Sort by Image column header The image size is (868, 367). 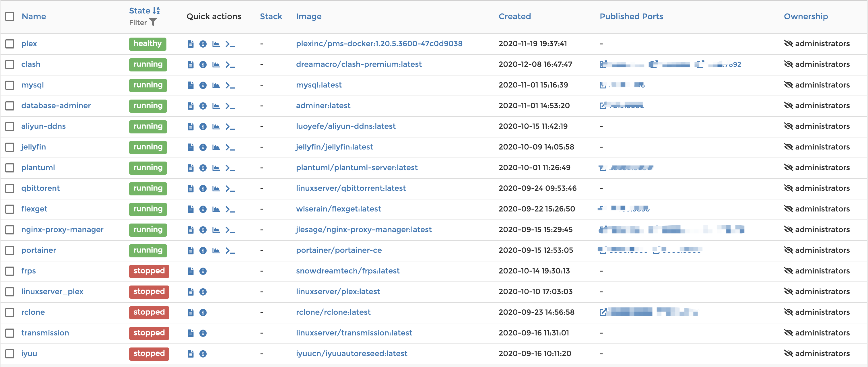pyautogui.click(x=308, y=16)
